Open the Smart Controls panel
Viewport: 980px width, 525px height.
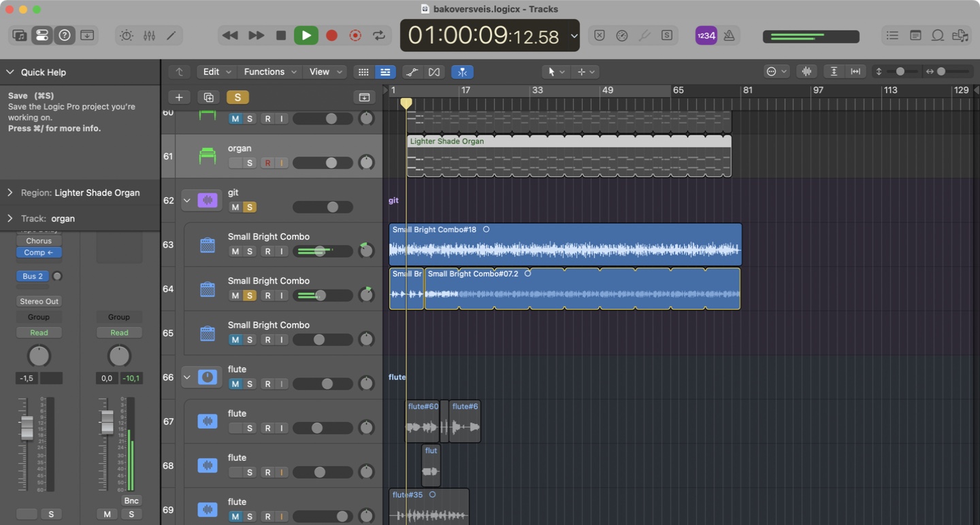coord(127,35)
